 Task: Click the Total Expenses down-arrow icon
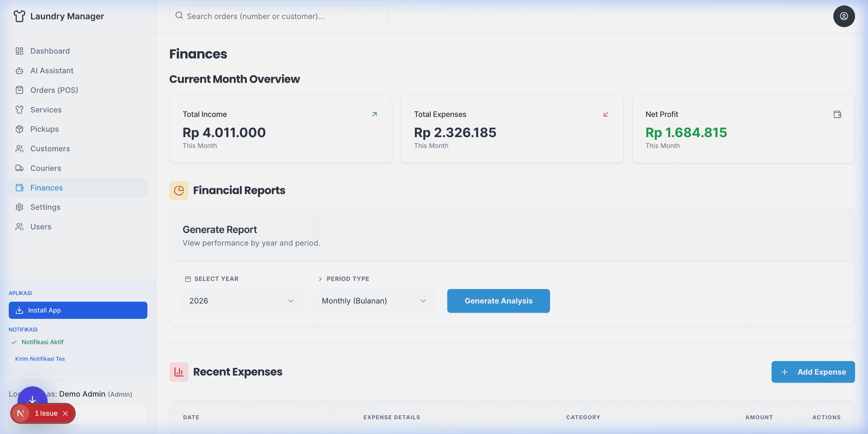(x=605, y=114)
